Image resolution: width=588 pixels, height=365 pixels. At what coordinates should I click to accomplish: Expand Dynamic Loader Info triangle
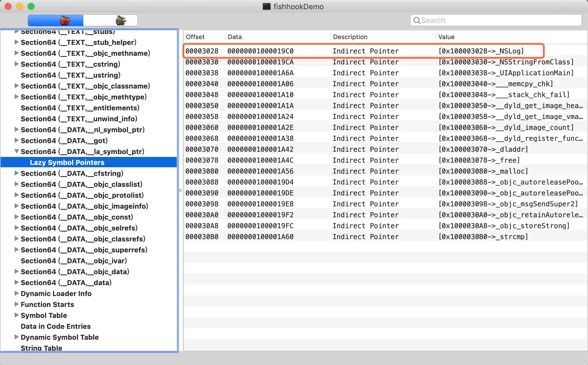coord(17,293)
